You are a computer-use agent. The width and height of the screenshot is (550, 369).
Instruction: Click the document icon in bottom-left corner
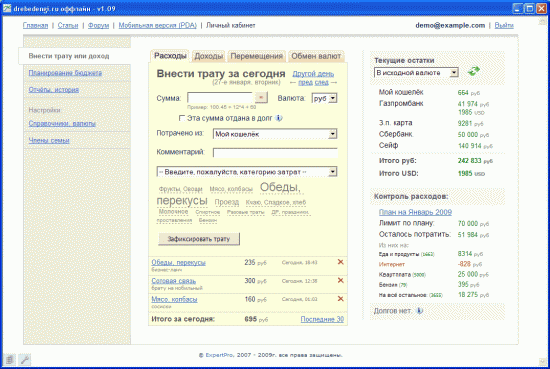(9, 360)
